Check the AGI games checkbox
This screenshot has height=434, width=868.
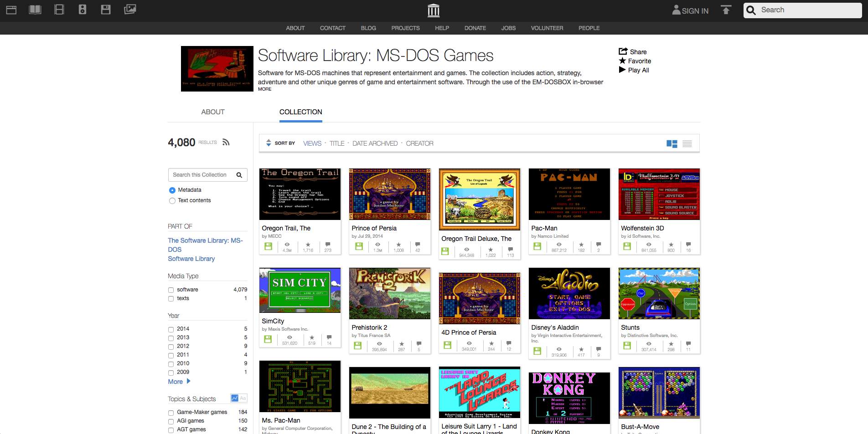pyautogui.click(x=171, y=421)
